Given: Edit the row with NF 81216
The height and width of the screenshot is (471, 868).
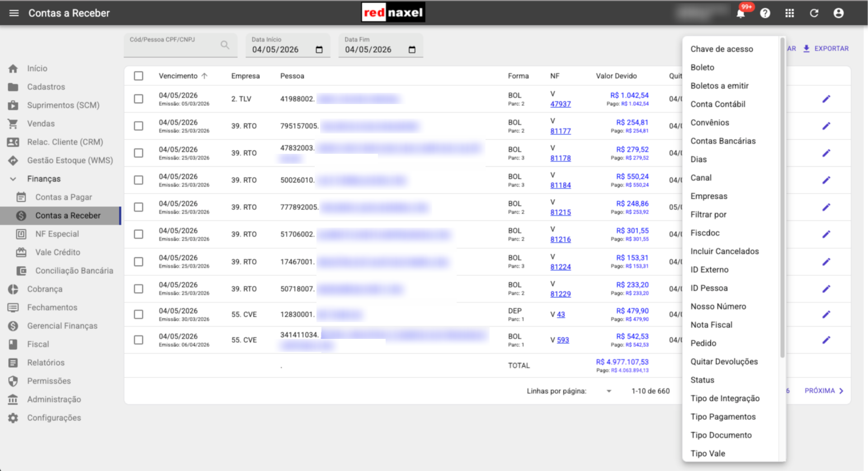Looking at the screenshot, I should coord(826,234).
